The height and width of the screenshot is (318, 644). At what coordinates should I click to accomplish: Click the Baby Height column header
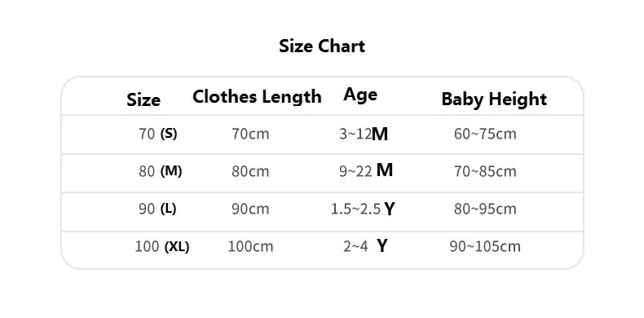tap(494, 99)
